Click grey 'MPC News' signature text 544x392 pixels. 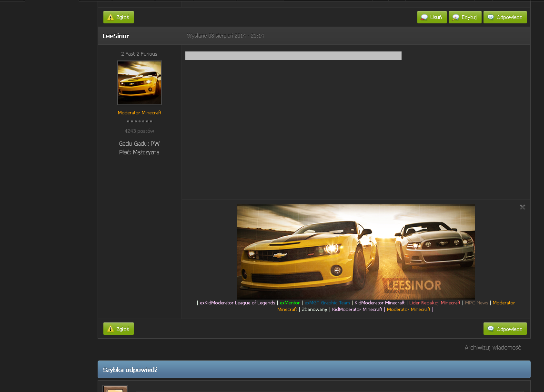[x=476, y=303]
